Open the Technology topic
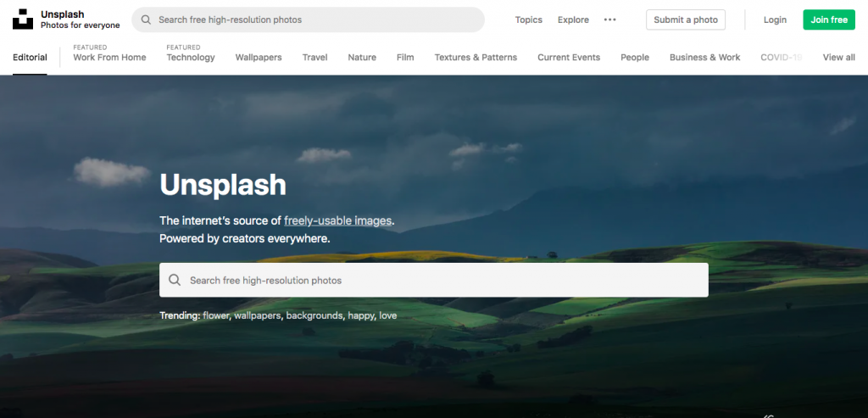Viewport: 868px width, 418px height. [x=191, y=57]
